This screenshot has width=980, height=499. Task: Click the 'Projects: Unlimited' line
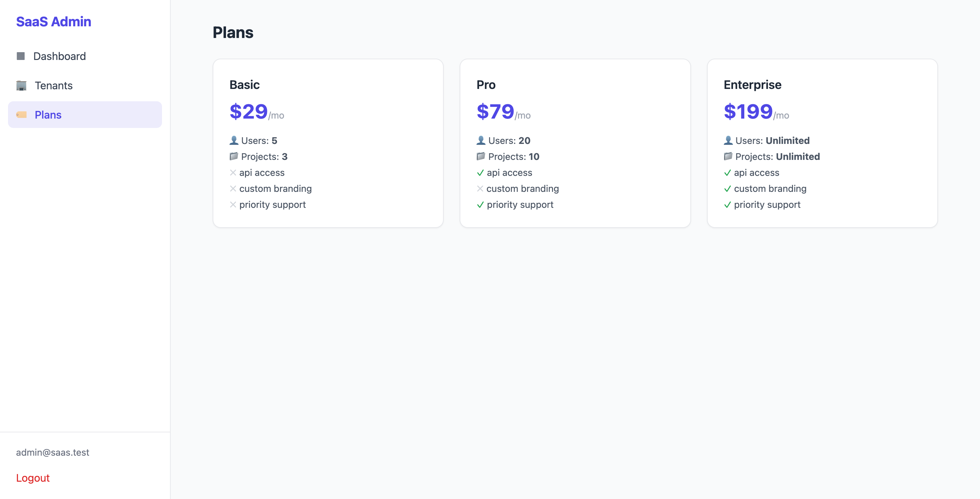(772, 157)
